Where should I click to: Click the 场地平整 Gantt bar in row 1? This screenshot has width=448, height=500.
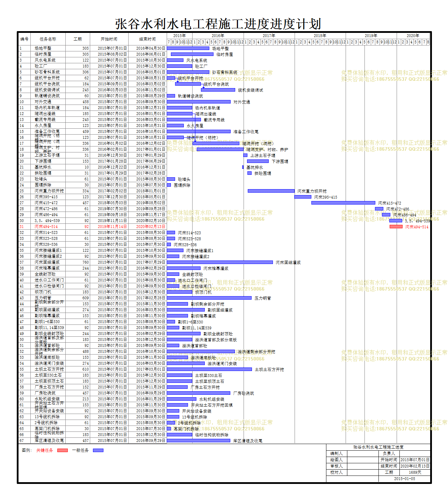coord(188,48)
